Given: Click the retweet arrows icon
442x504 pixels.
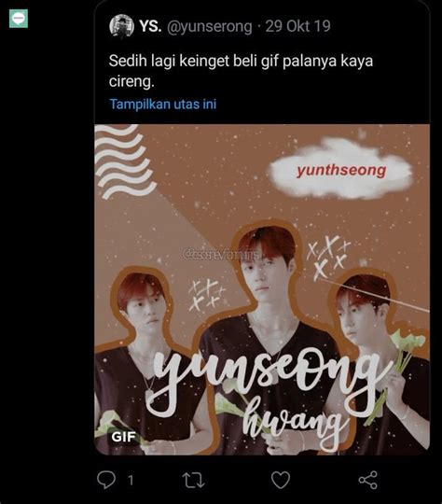Looking at the screenshot, I should coord(193,481).
